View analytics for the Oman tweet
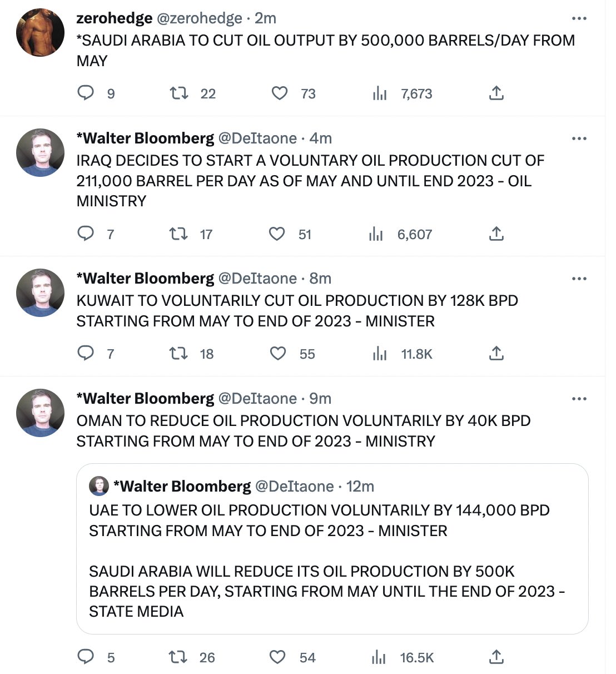The height and width of the screenshot is (674, 616). [379, 657]
